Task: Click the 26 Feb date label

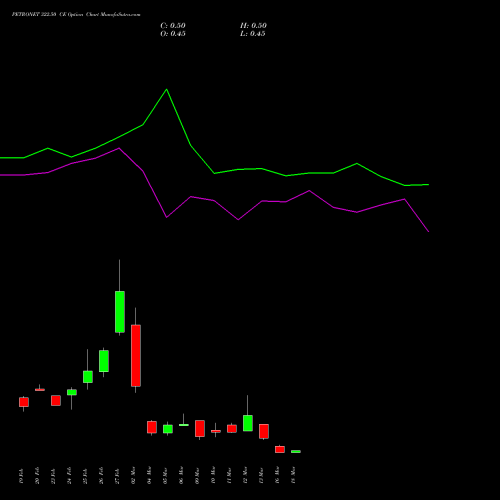Action: [101, 476]
